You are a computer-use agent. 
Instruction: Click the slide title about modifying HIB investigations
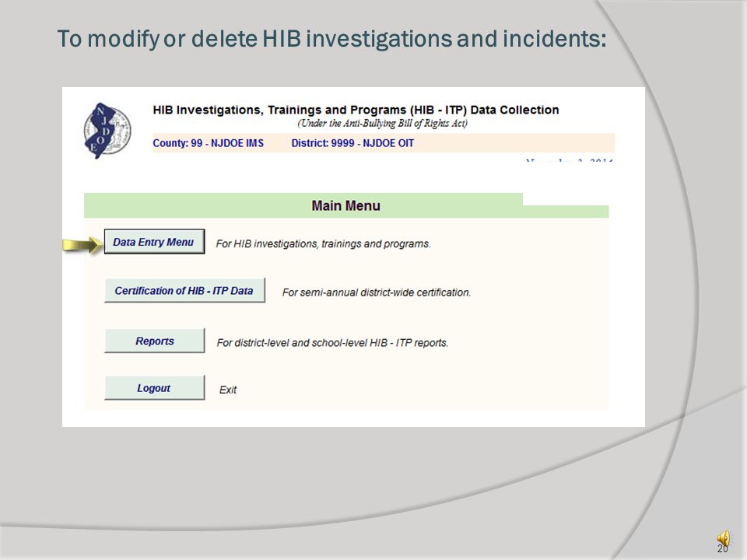click(x=331, y=39)
